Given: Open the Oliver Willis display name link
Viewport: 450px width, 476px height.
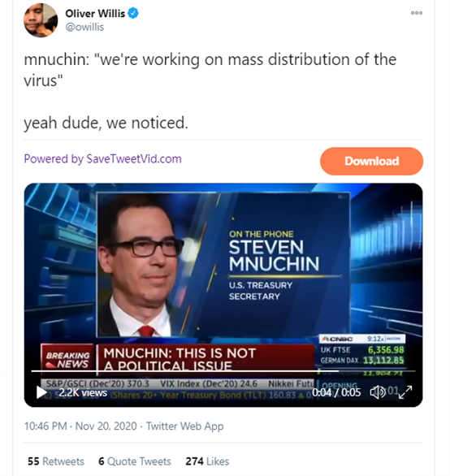Looking at the screenshot, I should tap(95, 13).
